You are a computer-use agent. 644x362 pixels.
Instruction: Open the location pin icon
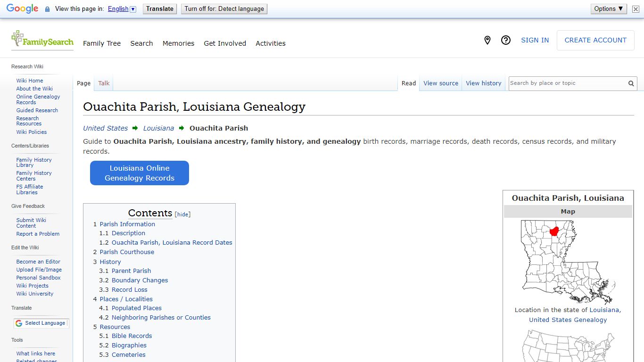487,41
